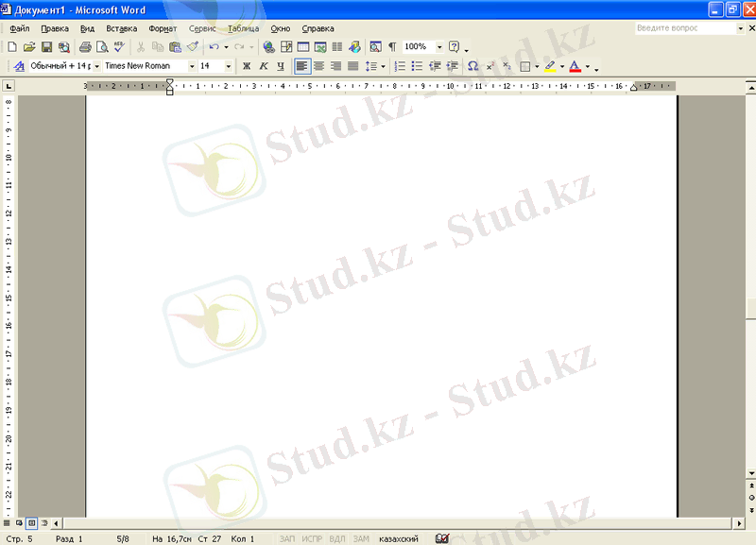Toggle italic formatting (К)

264,66
